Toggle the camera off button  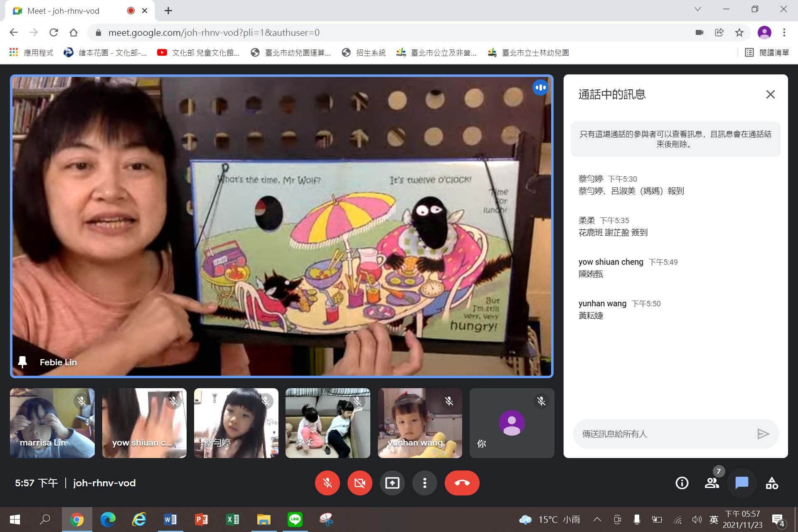point(360,483)
